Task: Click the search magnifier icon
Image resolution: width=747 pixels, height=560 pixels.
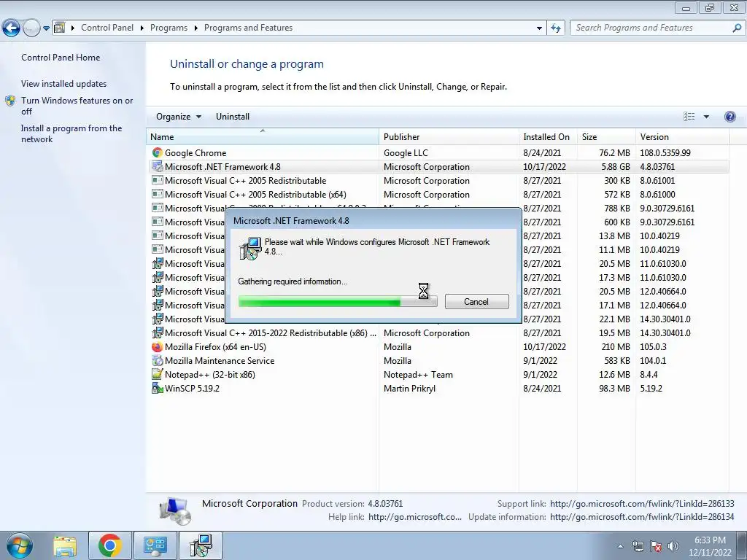Action: (x=737, y=28)
